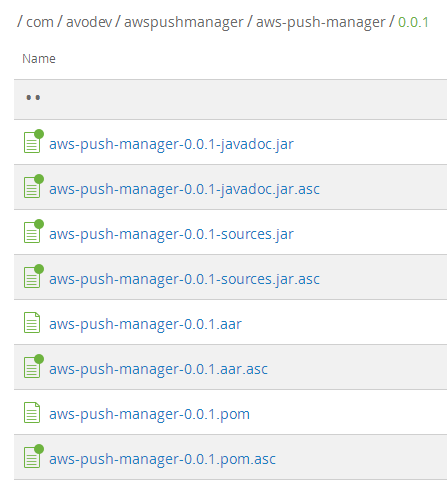Click the file icon beside aws-push-manager-0.0.1.aar.asc
Screen dimensions: 447x500
tap(33, 366)
